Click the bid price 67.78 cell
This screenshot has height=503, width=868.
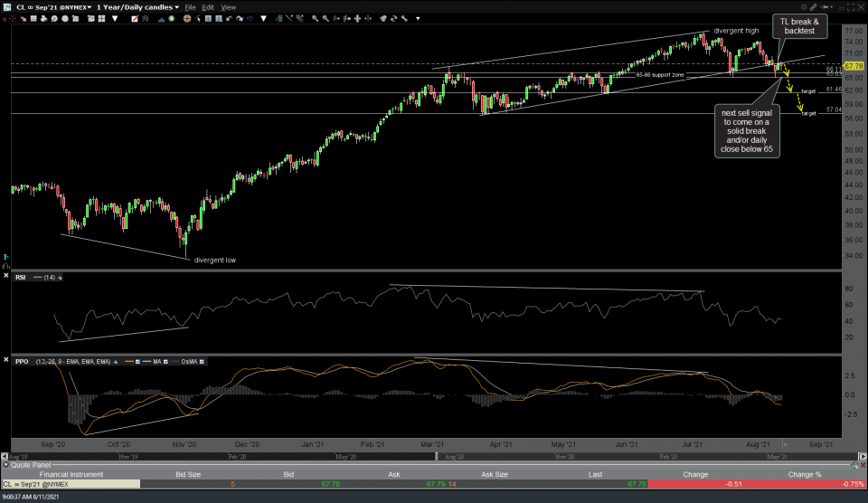[331, 484]
